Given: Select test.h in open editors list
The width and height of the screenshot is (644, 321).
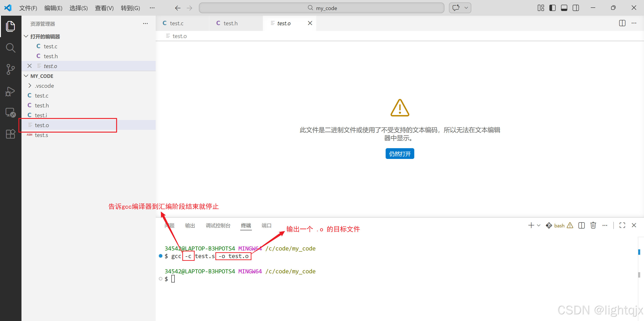Looking at the screenshot, I should 89,56.
